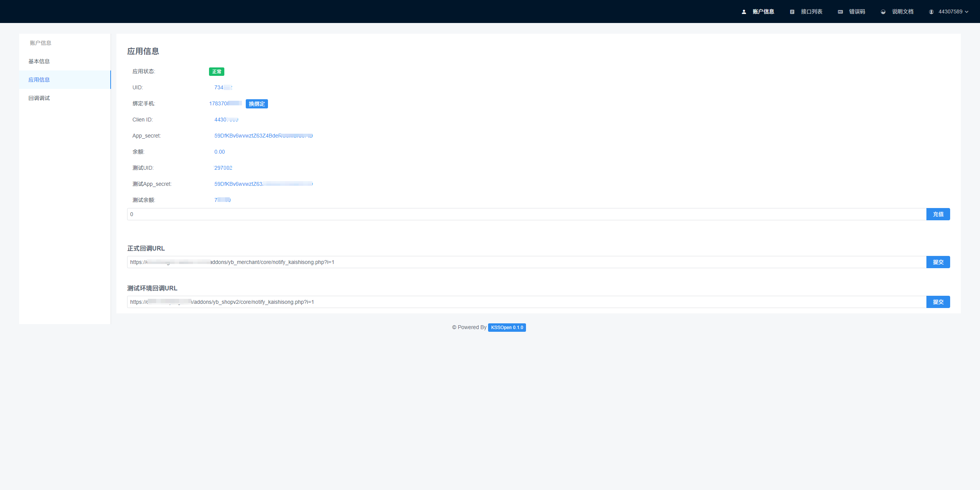Click the list icon beside 接口列表
The width and height of the screenshot is (980, 490).
click(792, 12)
